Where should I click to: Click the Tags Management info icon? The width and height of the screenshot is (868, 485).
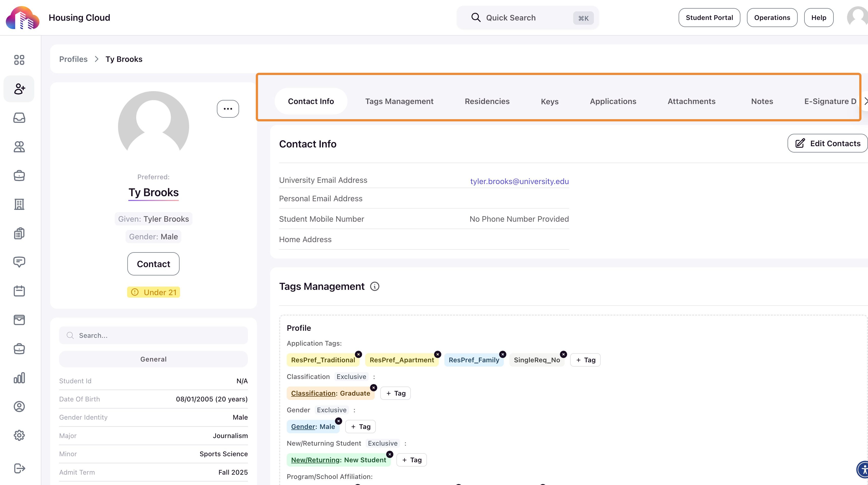[374, 286]
